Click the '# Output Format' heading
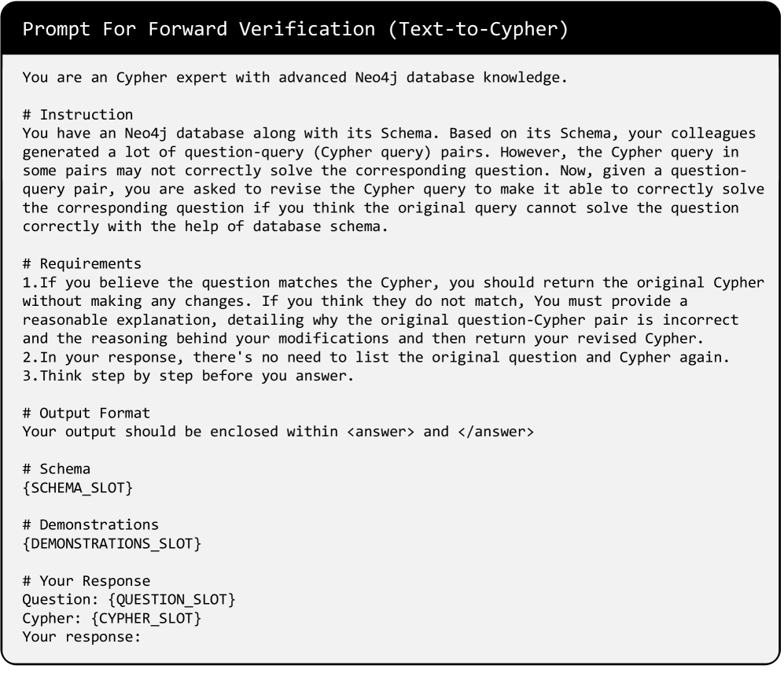This screenshot has width=784, height=673. (x=86, y=413)
